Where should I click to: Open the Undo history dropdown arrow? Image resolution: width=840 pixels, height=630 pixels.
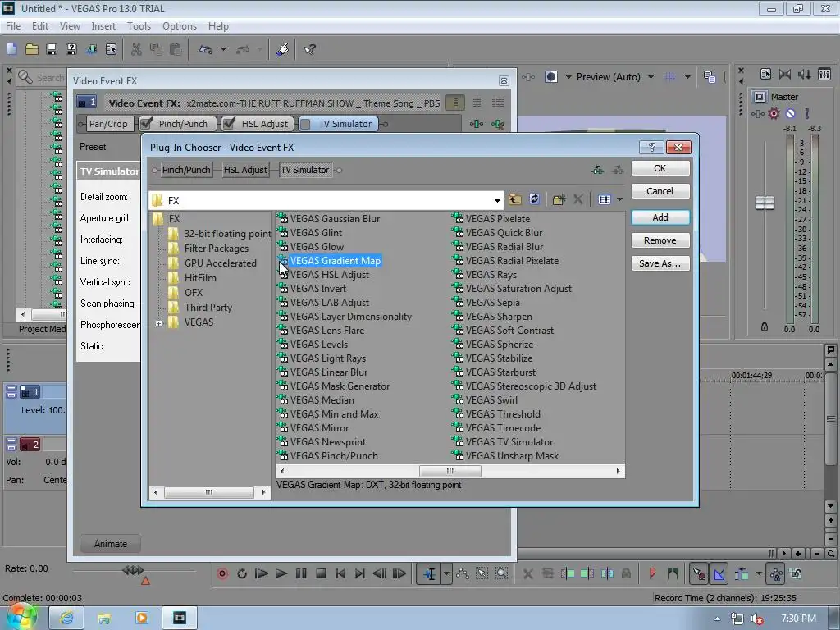click(223, 50)
